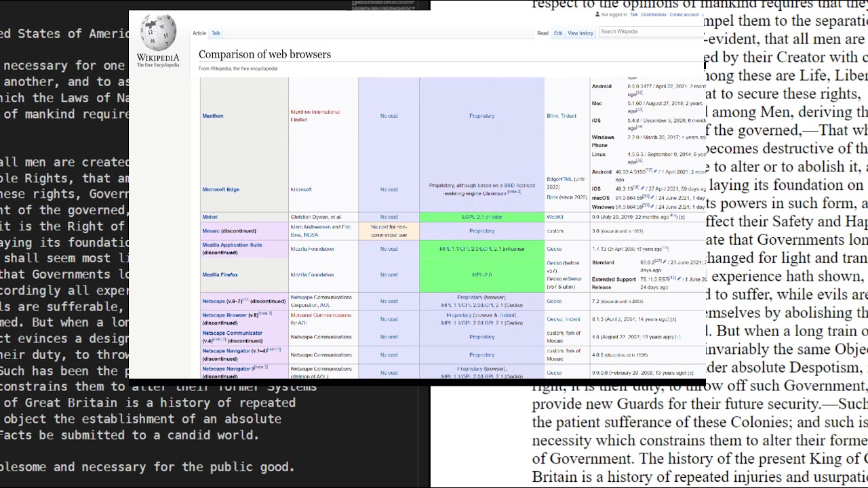Click the Search Wikipedia input field
868x488 pixels.
(651, 32)
